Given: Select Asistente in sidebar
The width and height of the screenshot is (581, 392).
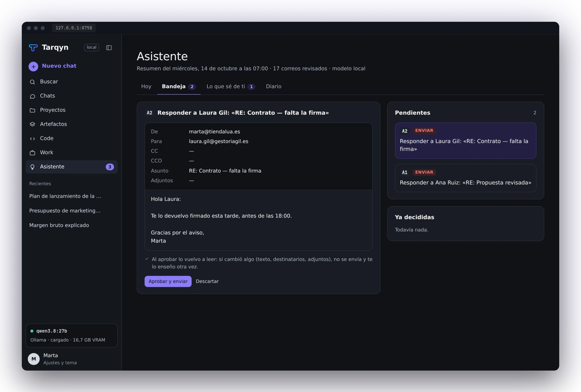Looking at the screenshot, I should click(x=72, y=167).
